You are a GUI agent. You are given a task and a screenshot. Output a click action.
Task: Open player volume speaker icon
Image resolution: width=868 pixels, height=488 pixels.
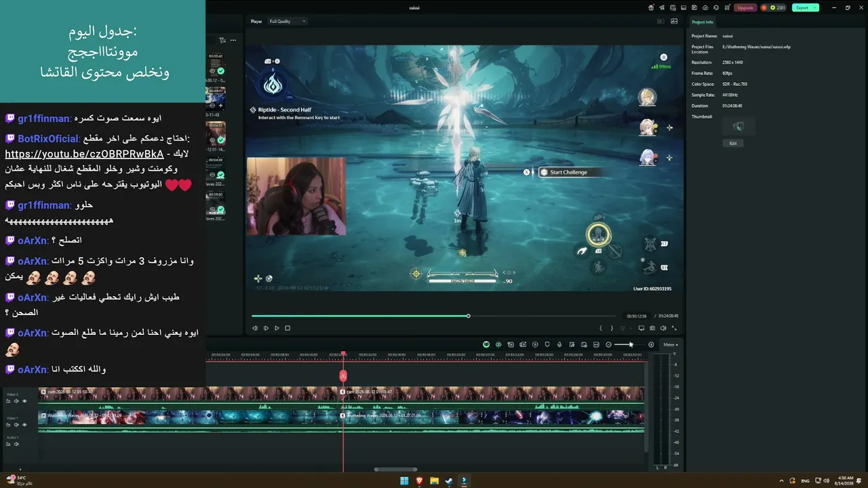click(x=663, y=328)
